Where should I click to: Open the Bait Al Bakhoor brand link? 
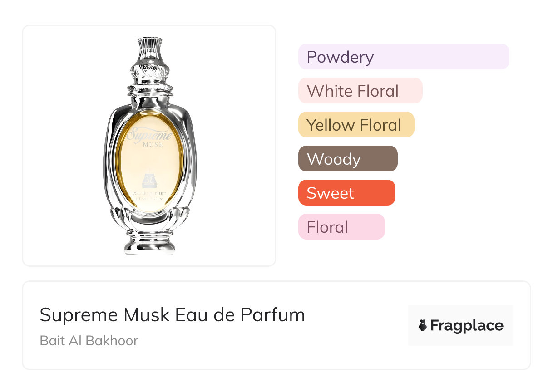(89, 340)
